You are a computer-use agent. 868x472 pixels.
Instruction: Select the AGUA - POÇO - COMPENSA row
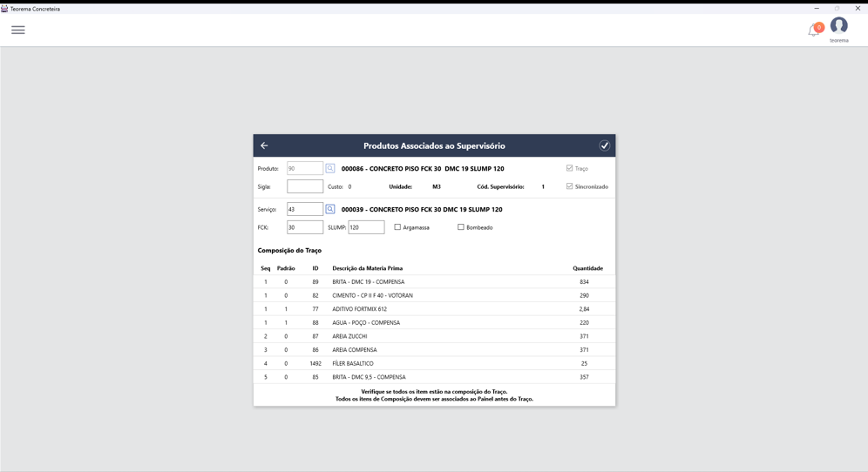point(434,322)
